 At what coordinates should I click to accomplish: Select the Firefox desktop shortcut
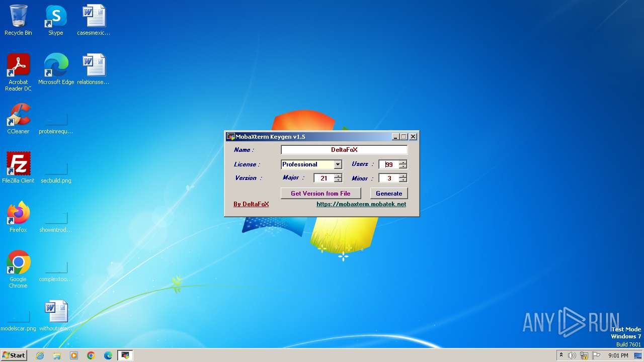[x=18, y=217]
